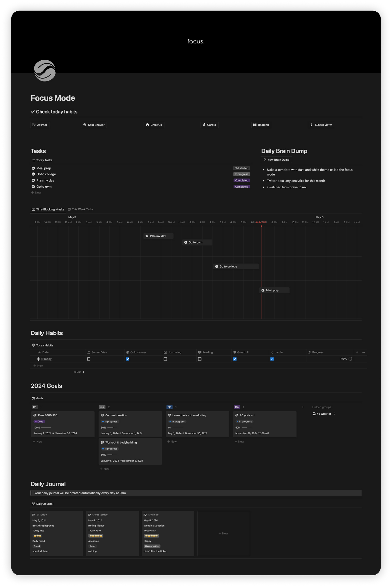Switch to Time Blocking - tasks tab

pos(48,209)
